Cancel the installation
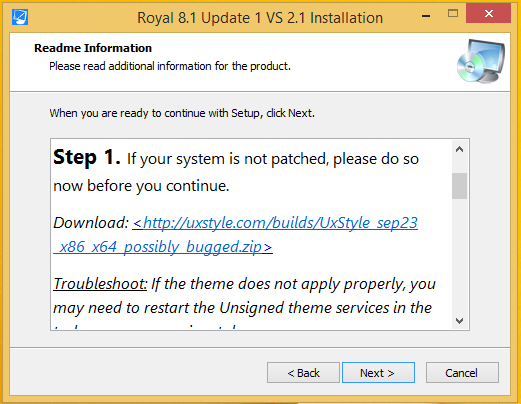Image resolution: width=521 pixels, height=404 pixels. click(462, 373)
